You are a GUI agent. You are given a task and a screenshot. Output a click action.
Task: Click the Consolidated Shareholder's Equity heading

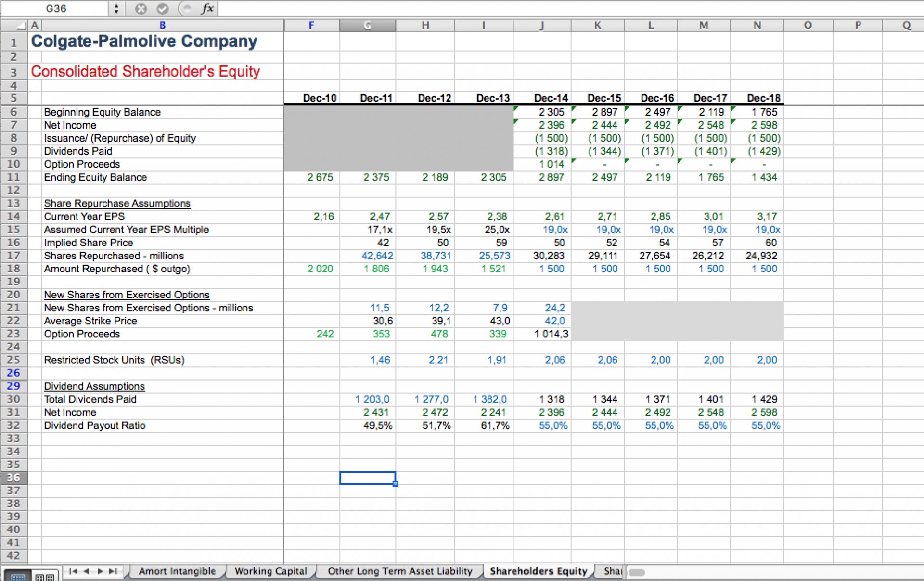[x=145, y=71]
